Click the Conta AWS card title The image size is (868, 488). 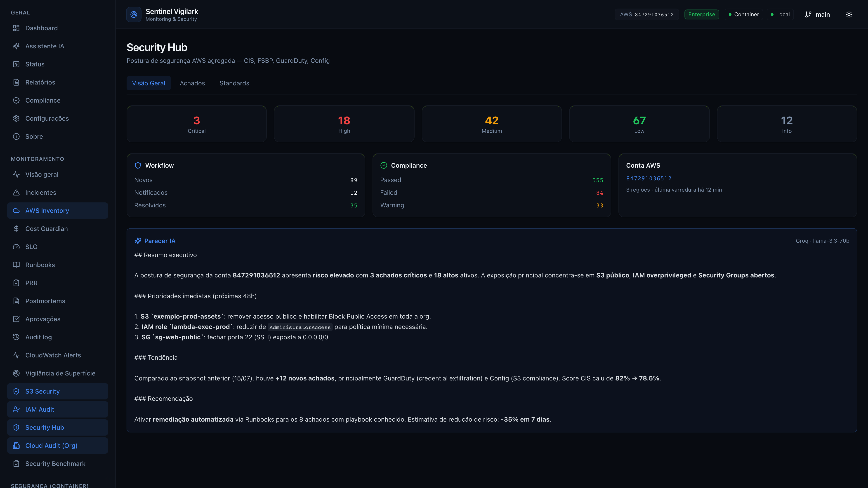point(643,165)
